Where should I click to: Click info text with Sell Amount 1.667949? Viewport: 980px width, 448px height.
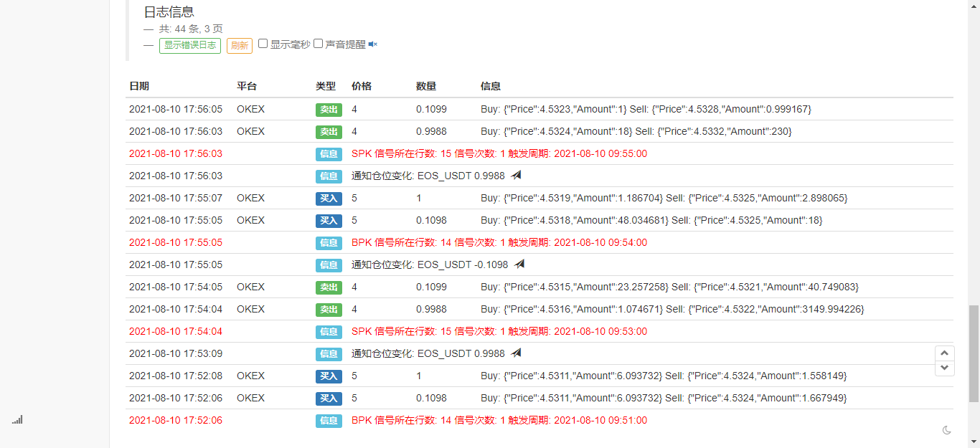point(664,398)
